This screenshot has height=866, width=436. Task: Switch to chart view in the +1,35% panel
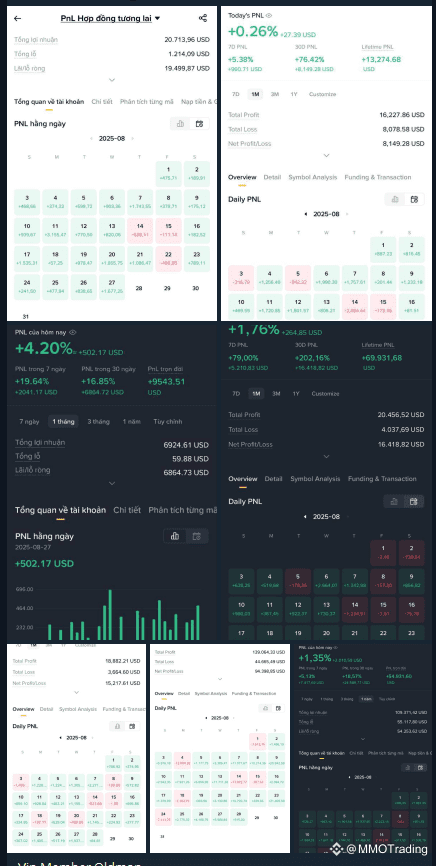click(407, 768)
